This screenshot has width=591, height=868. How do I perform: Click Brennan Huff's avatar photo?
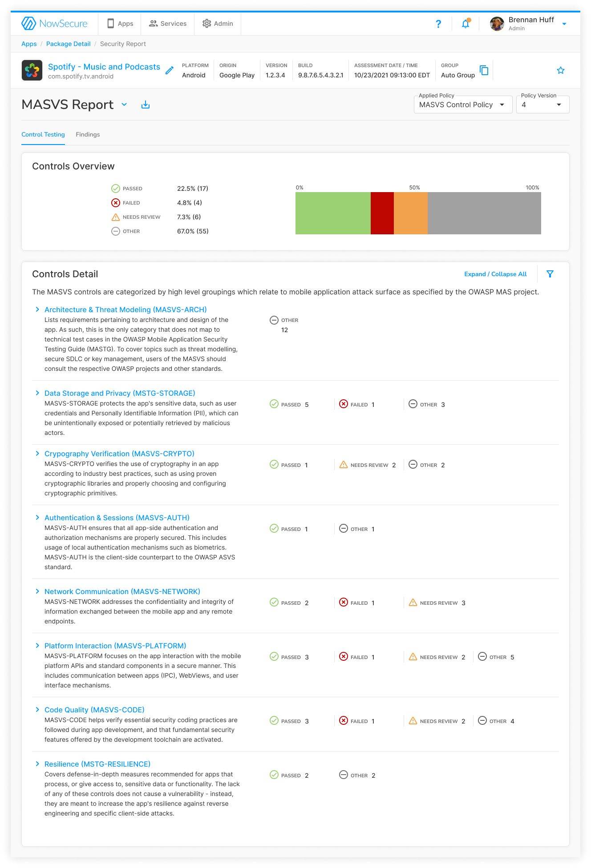point(497,24)
